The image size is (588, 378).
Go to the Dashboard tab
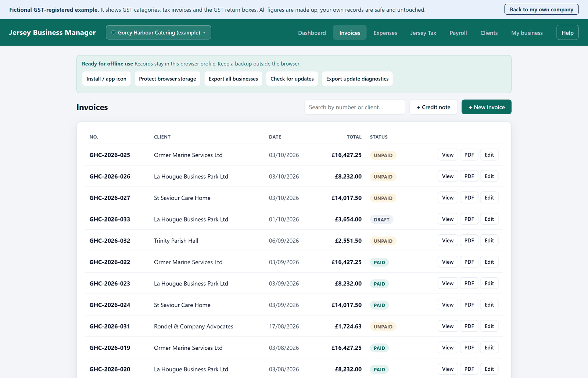[x=312, y=33]
